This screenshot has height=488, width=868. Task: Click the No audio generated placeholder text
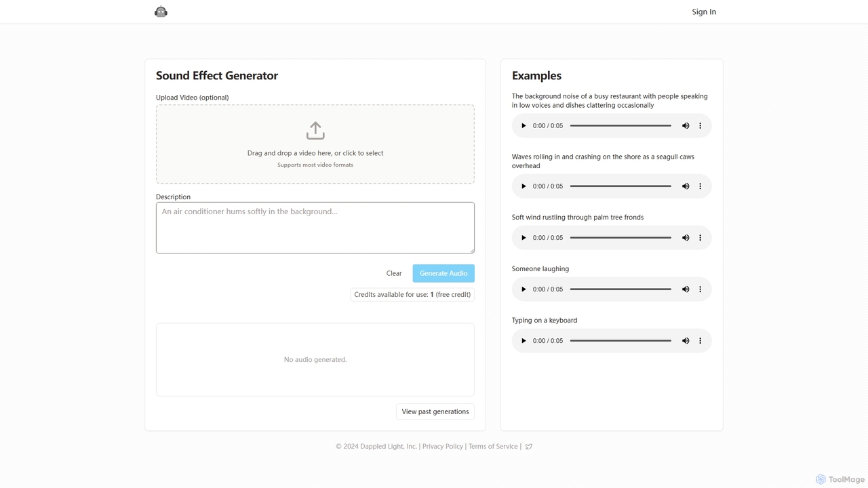(x=315, y=360)
